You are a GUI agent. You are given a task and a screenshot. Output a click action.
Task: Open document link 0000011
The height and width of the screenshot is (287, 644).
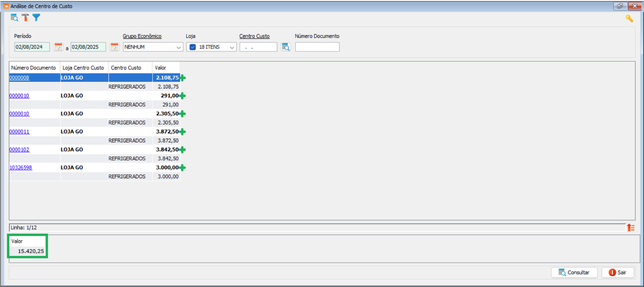pos(19,132)
